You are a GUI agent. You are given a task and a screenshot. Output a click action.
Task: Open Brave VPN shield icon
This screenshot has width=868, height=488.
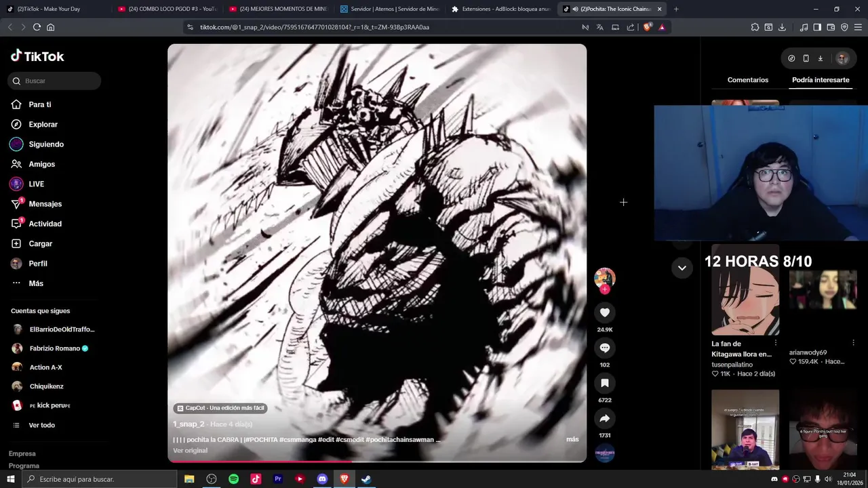tap(844, 27)
